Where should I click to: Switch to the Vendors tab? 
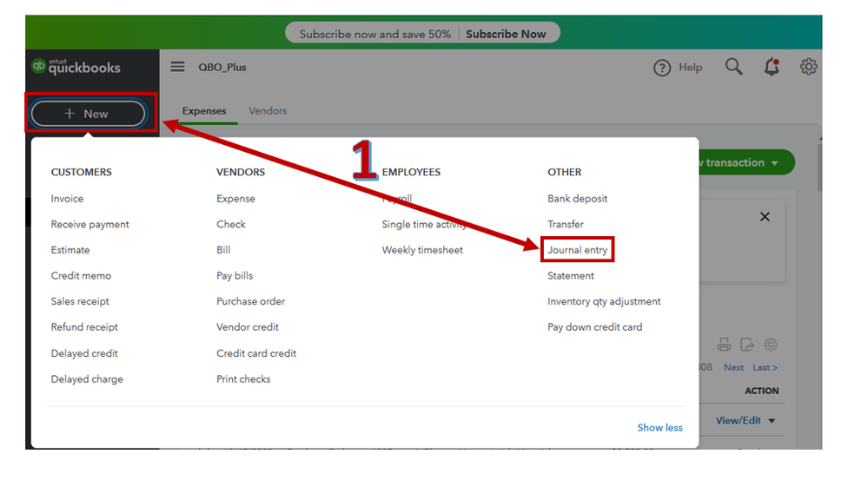click(268, 110)
